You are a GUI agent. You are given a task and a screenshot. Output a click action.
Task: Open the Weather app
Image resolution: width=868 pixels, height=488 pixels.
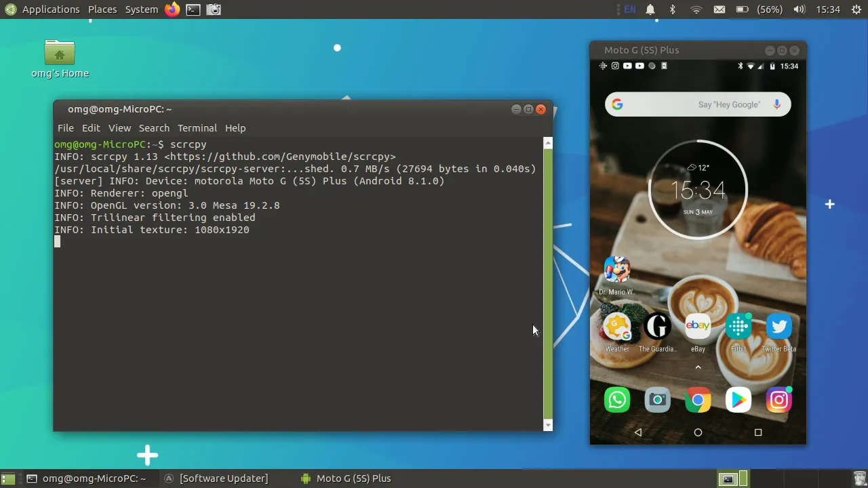click(x=616, y=326)
